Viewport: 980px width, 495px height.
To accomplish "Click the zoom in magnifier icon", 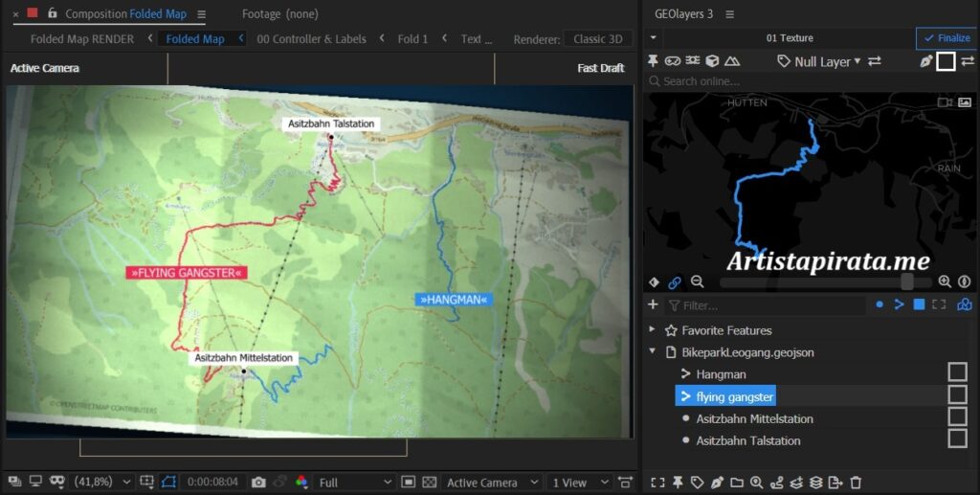I will pyautogui.click(x=945, y=281).
